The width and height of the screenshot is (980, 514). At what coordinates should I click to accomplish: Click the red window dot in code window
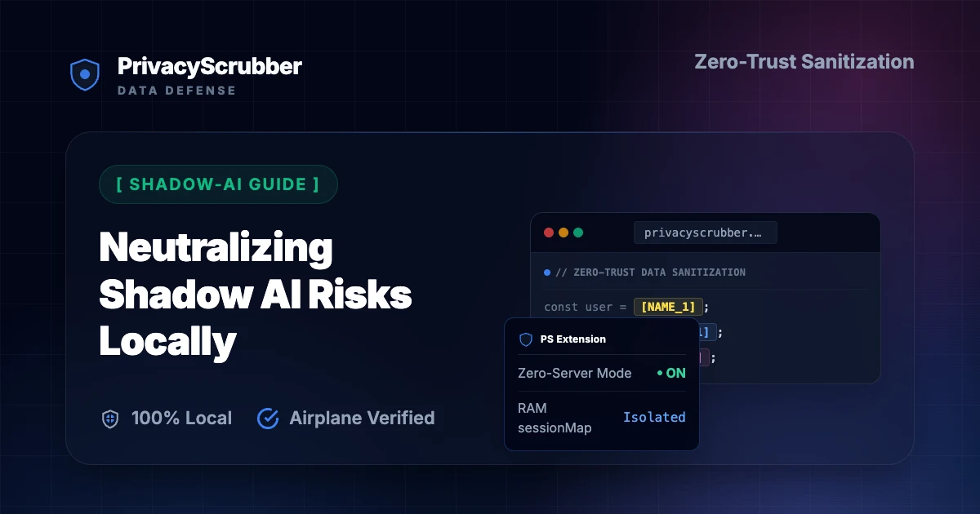(x=549, y=233)
